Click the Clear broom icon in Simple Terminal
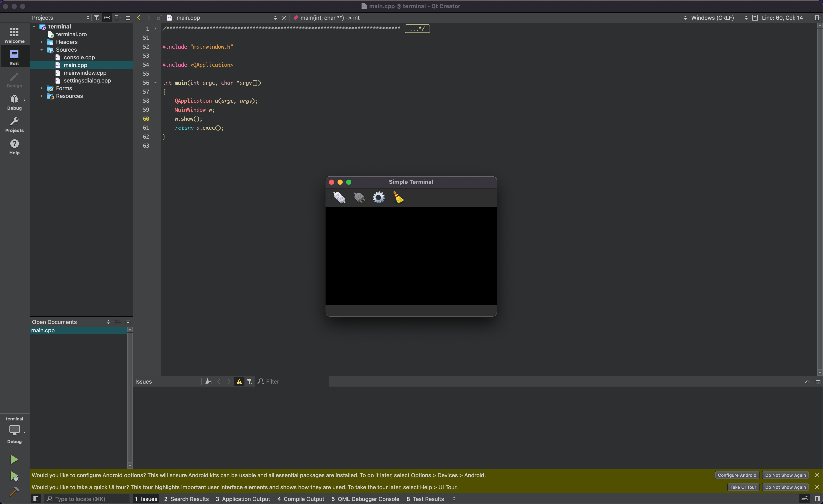Image resolution: width=823 pixels, height=504 pixels. [x=398, y=198]
